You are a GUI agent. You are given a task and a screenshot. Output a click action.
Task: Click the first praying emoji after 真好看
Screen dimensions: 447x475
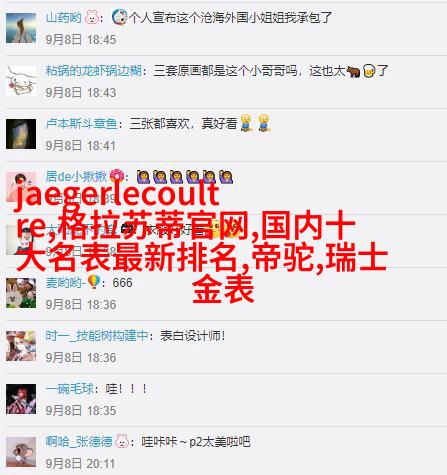[x=246, y=123]
